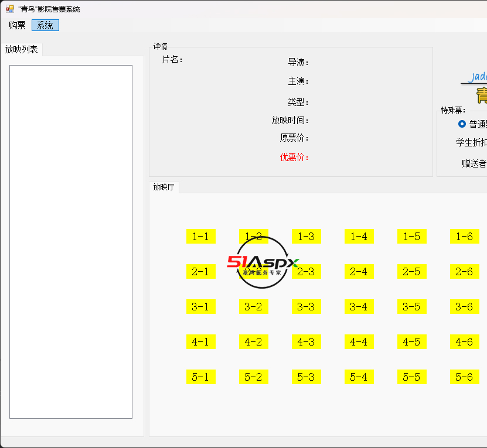This screenshot has width=487, height=448.
Task: Select seat 2-3
Action: 306,271
